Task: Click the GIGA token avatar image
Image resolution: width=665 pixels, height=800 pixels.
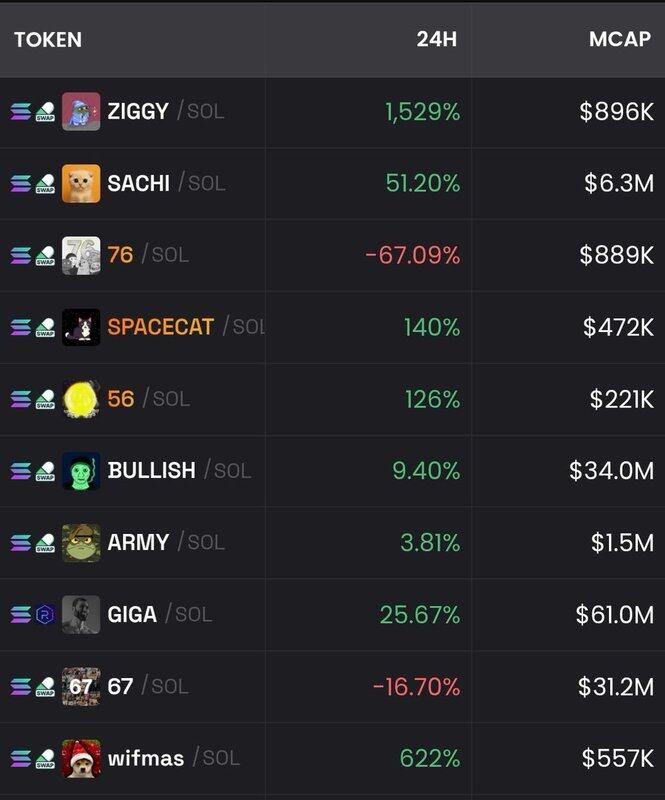Action: tap(81, 615)
